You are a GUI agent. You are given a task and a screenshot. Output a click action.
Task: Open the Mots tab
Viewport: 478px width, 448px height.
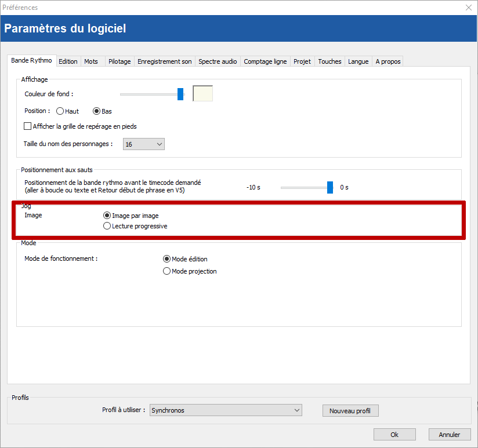[91, 61]
